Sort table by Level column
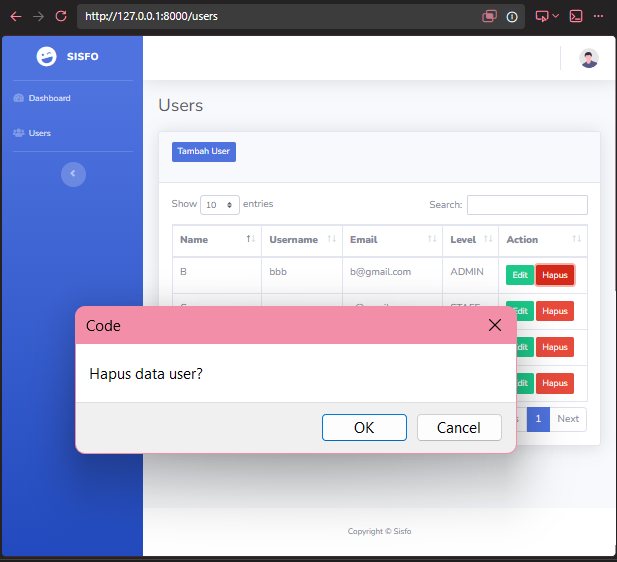Image resolution: width=617 pixels, height=562 pixels. tap(471, 240)
